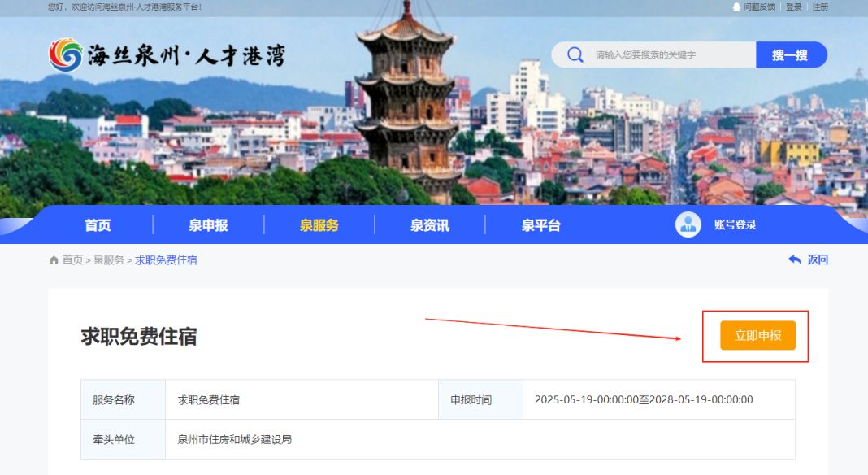This screenshot has height=475, width=868.
Task: Select the highlighted 泉服务 navigation item
Action: 319,225
